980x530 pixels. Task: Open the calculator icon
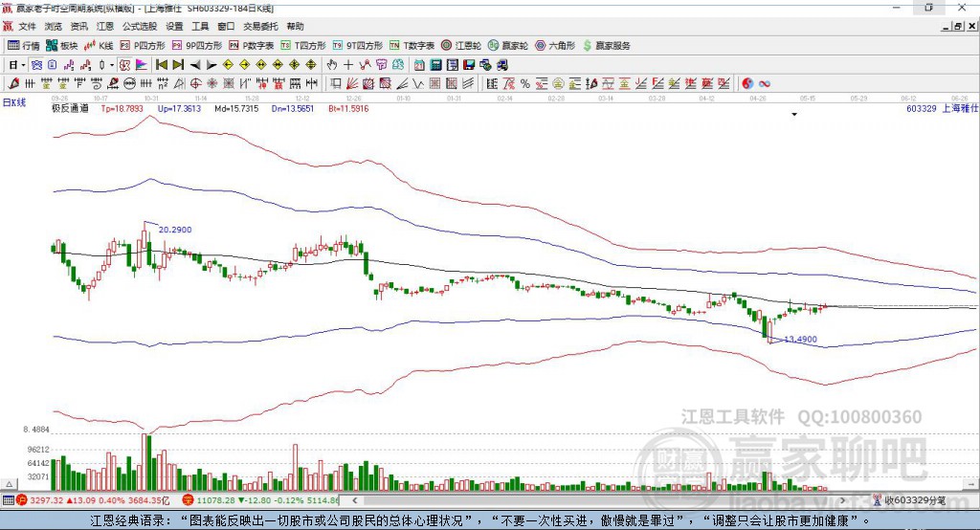pyautogui.click(x=435, y=65)
